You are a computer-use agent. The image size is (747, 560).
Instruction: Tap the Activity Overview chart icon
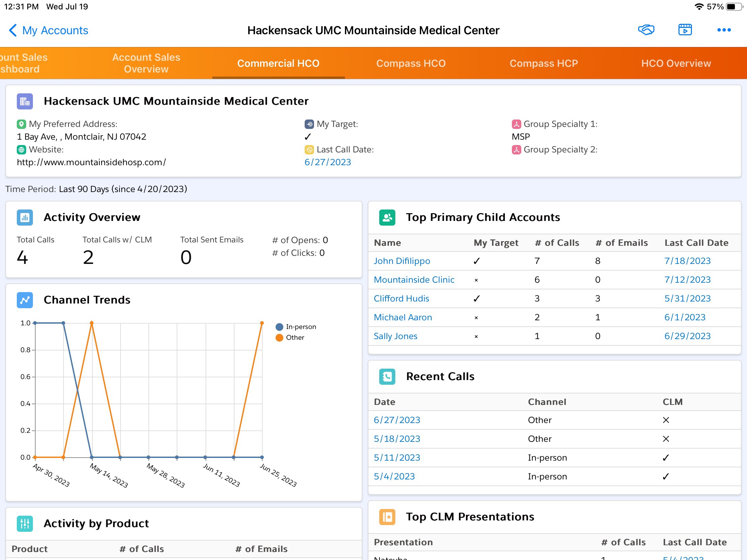click(x=25, y=218)
